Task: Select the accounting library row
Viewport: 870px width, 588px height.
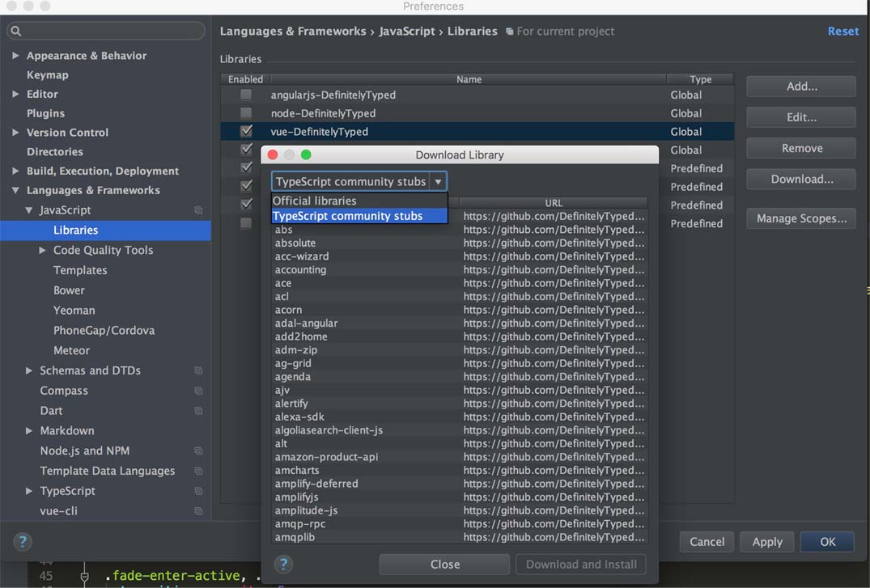Action: pos(459,269)
